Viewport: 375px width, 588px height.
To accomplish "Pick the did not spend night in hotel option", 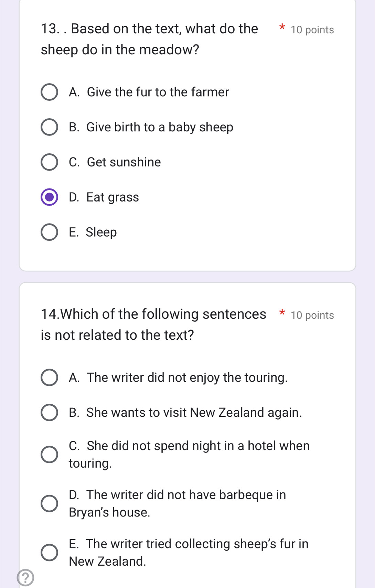I will point(50,455).
